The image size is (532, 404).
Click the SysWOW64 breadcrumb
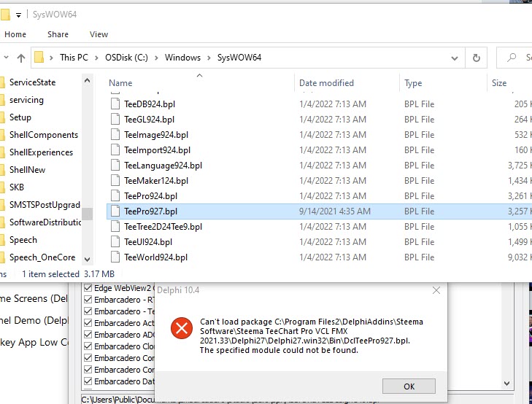click(x=239, y=58)
